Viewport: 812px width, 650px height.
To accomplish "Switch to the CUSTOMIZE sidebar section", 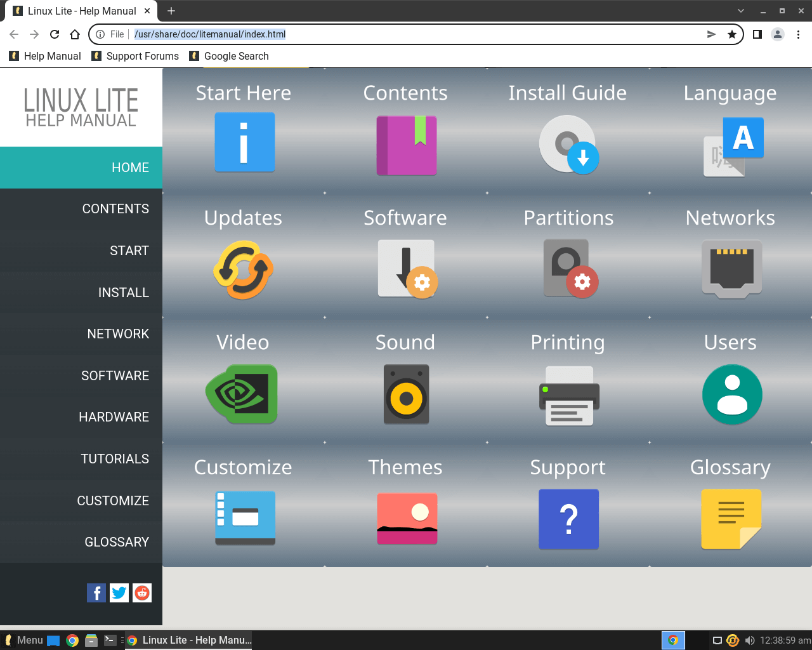I will coord(113,500).
